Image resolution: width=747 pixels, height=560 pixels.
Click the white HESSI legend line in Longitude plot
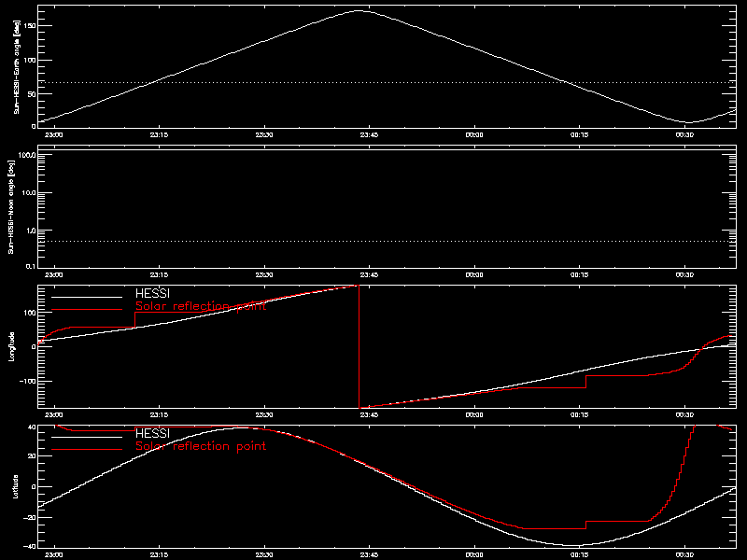click(87, 297)
